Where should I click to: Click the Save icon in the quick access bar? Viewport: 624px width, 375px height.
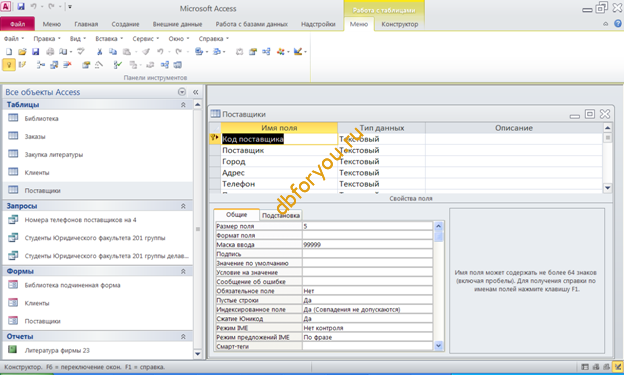[21, 6]
